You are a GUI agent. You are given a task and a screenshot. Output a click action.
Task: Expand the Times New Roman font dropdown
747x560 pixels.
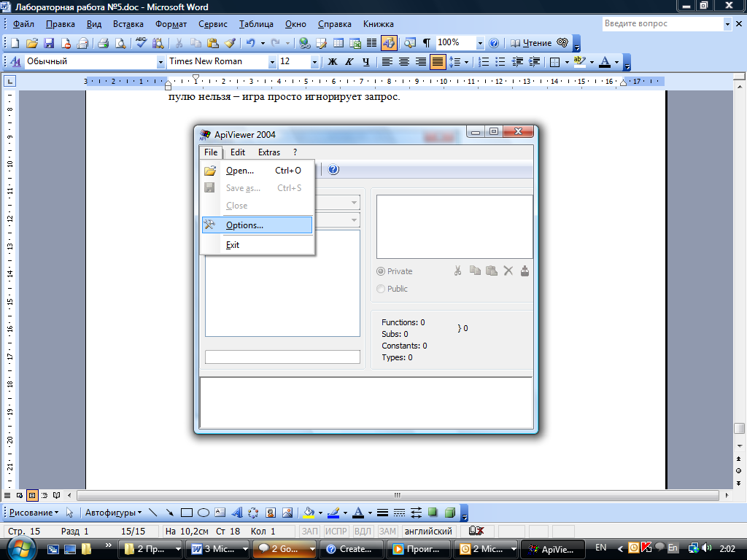(272, 62)
